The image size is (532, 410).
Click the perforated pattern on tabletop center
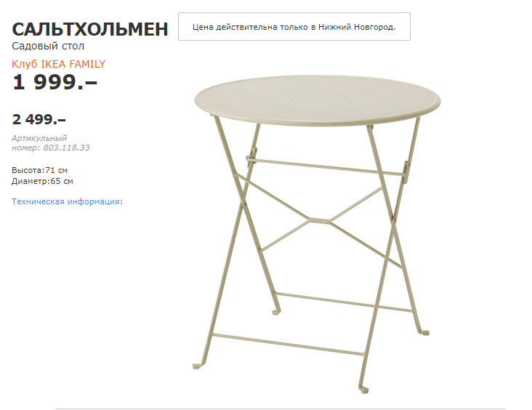click(318, 97)
